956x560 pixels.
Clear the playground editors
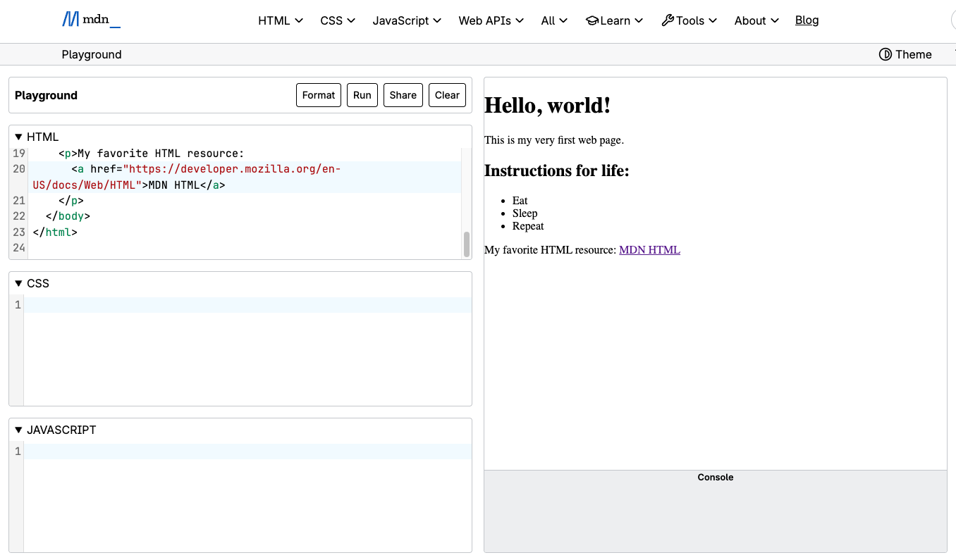447,95
